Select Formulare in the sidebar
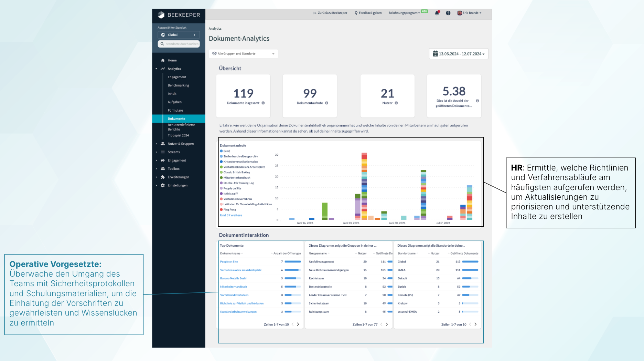Screen dimensions: 644x361 point(175,110)
